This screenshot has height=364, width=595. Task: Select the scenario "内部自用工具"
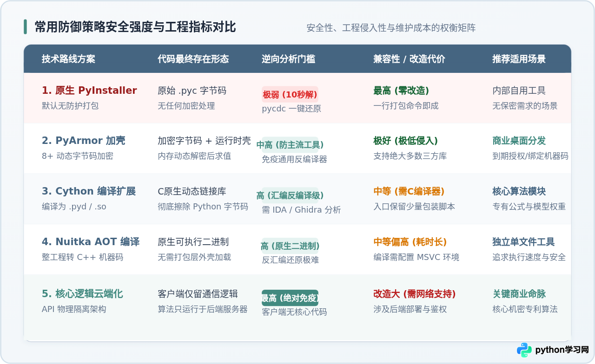[519, 91]
